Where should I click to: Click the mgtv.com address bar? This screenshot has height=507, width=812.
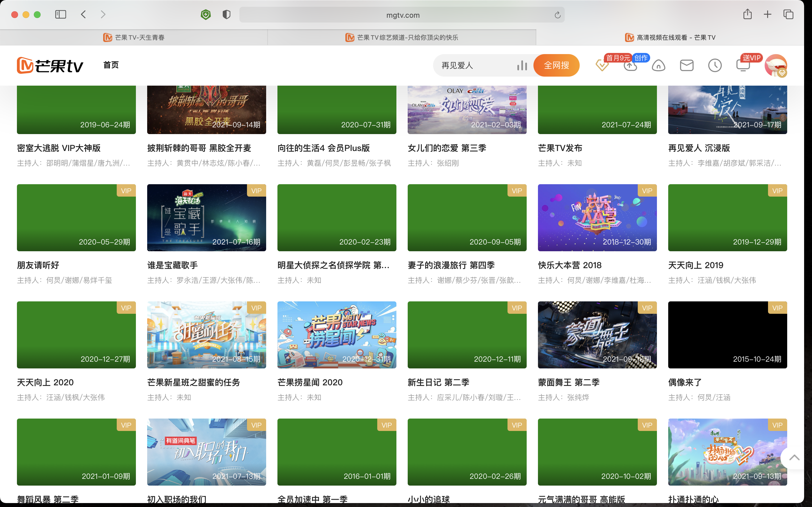(x=402, y=15)
